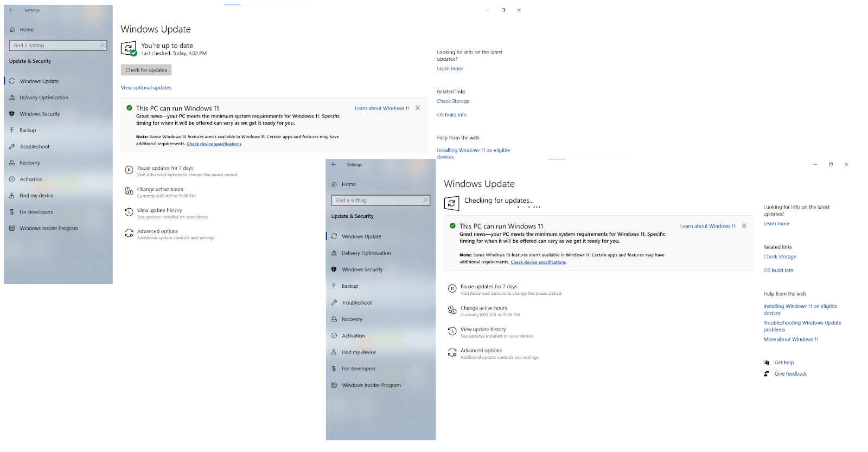Open Windows Insider Program in upper-left sidebar
Screen dimensions: 868x452
pyautogui.click(x=49, y=228)
